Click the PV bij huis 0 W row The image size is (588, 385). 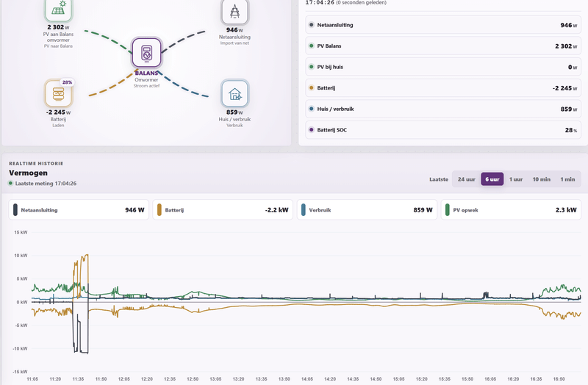tap(443, 67)
